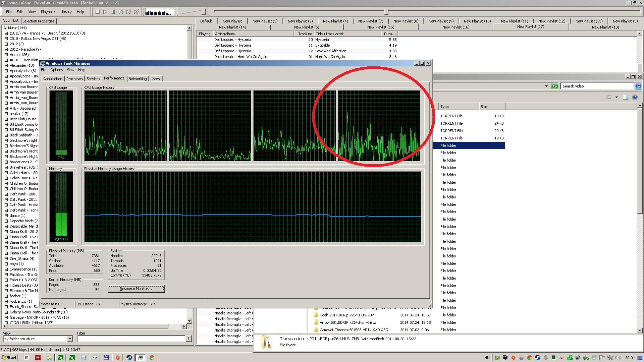The width and height of the screenshot is (644, 362).
Task: Select the 'Love And Affection' playlist track
Action: [x=331, y=51]
